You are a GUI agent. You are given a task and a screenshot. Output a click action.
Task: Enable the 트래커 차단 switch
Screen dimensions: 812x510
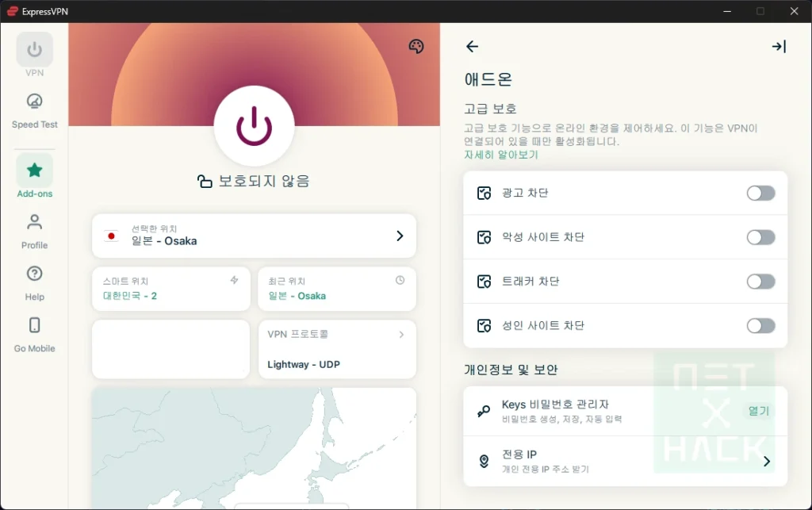click(x=760, y=282)
